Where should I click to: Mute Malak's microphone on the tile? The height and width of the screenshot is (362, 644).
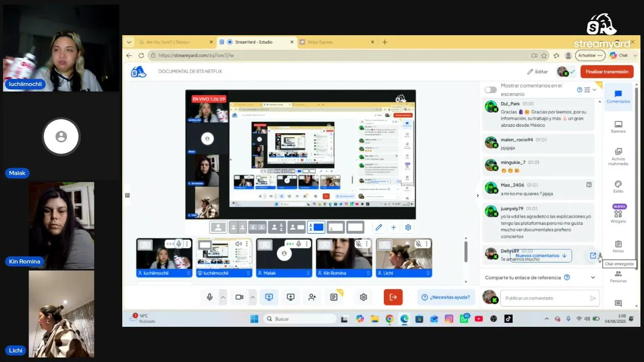(x=298, y=244)
